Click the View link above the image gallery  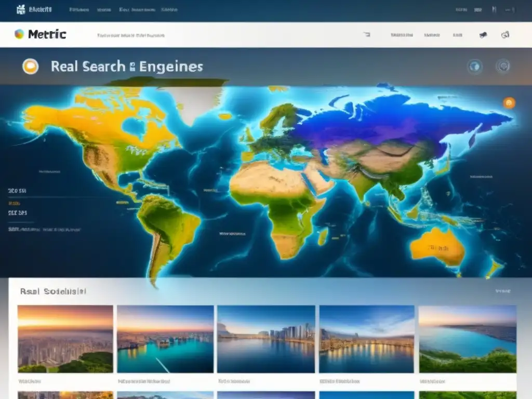(x=502, y=291)
